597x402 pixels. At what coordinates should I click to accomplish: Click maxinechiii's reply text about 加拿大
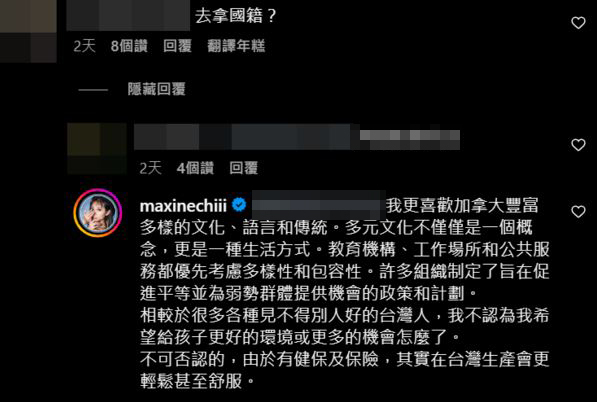click(345, 293)
